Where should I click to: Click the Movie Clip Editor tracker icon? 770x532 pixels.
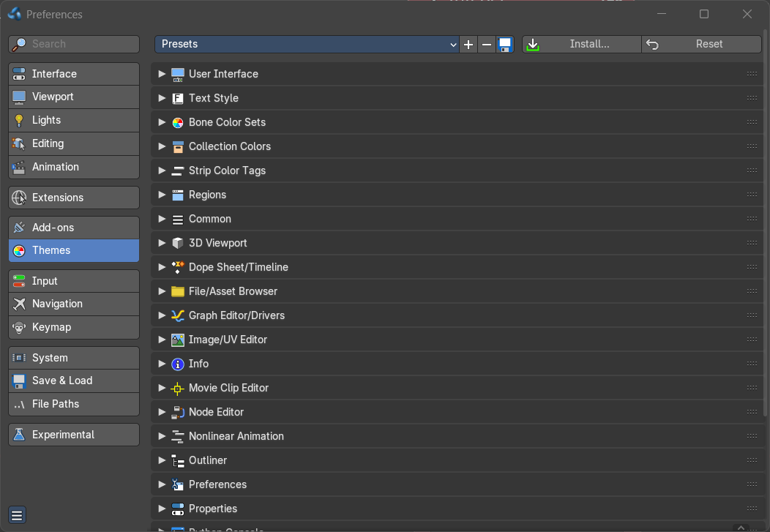[177, 388]
